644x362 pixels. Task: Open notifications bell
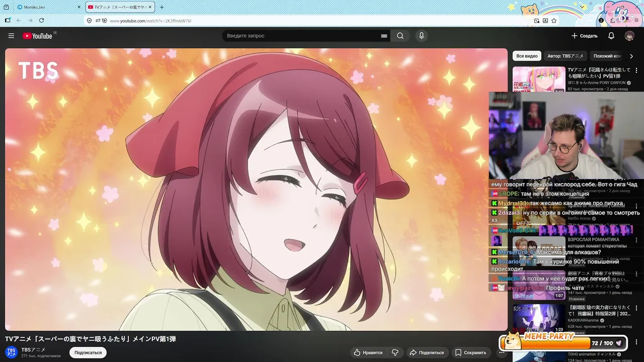(x=611, y=36)
